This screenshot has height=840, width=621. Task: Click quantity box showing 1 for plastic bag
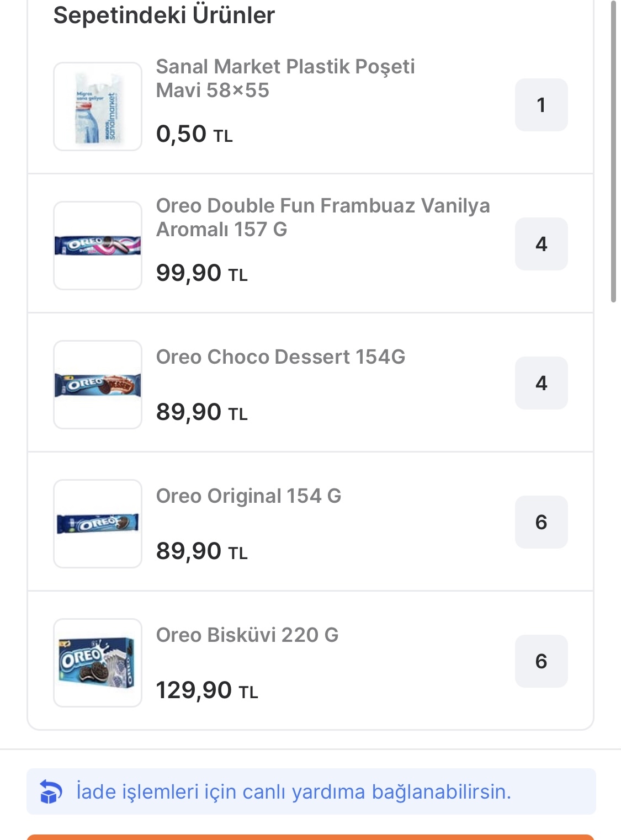coord(541,105)
